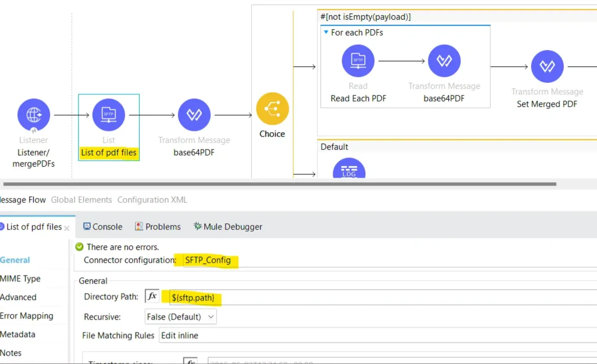
Task: Click the 'List of pdf files' label
Action: 109,152
